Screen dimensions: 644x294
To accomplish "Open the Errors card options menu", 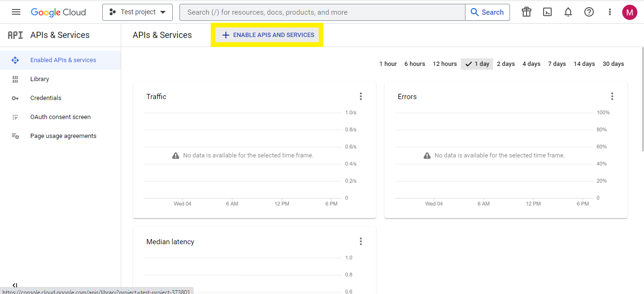I will coord(612,96).
